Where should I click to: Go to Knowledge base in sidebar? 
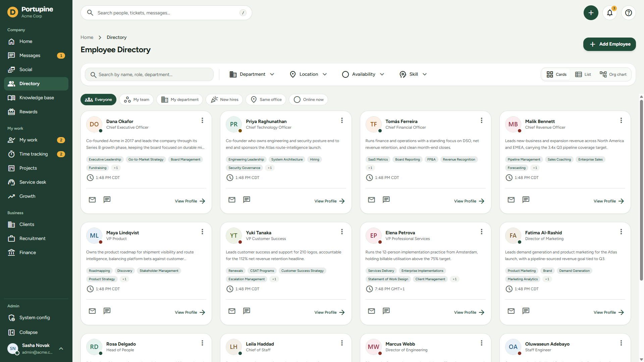click(x=36, y=98)
